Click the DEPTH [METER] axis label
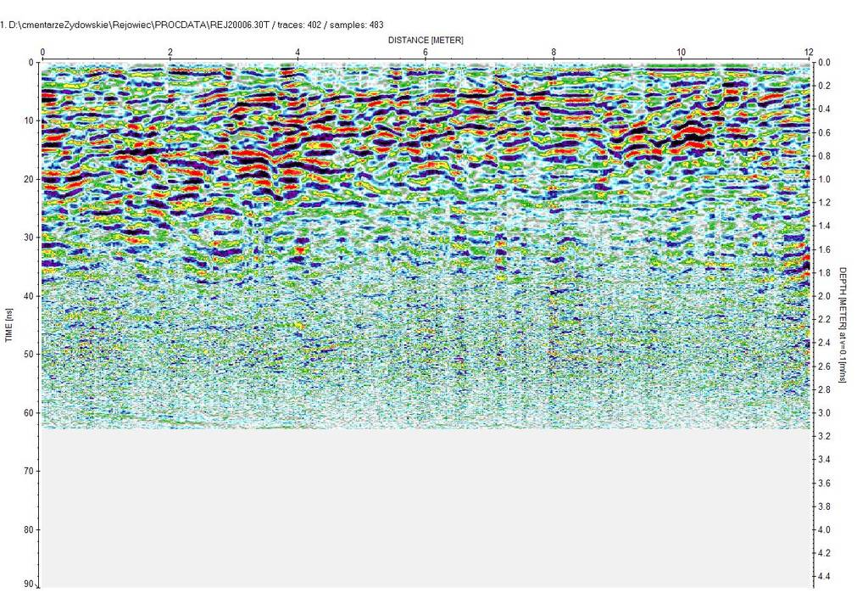The width and height of the screenshot is (868, 604). (x=843, y=324)
